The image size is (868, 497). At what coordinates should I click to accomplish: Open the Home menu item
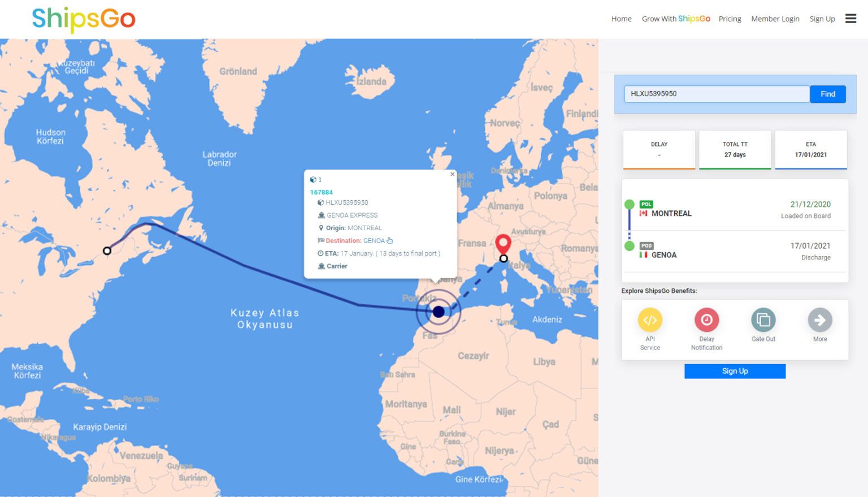[621, 19]
